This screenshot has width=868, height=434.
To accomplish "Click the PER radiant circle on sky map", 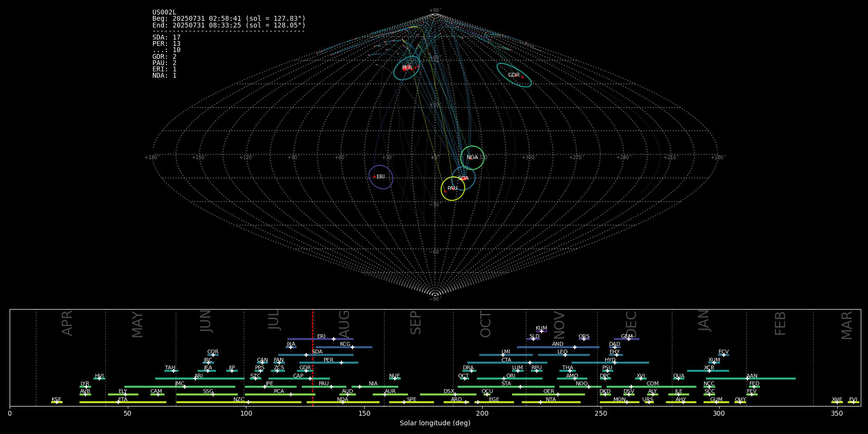I will (x=407, y=68).
